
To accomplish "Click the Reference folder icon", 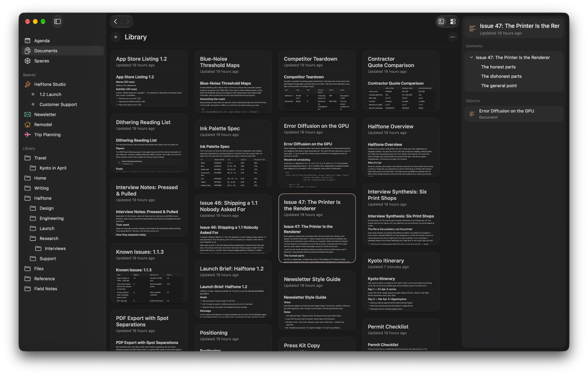I will 28,279.
